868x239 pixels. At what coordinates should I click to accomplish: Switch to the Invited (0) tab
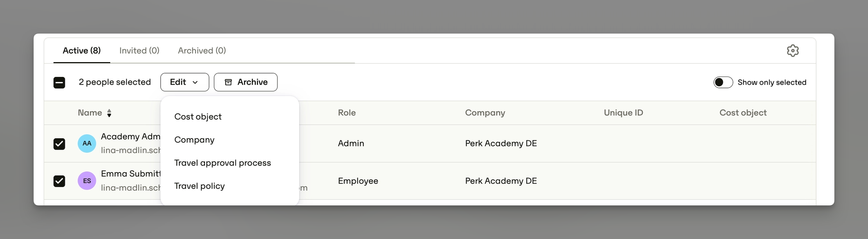139,50
